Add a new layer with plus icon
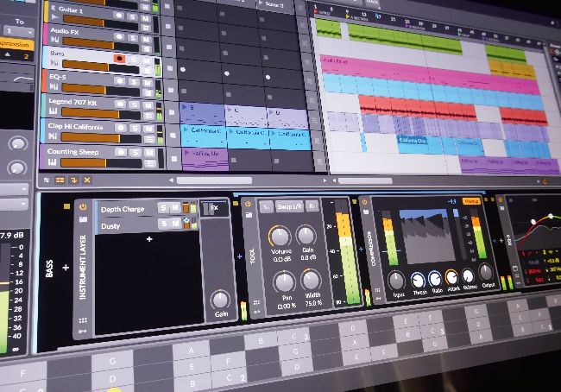Viewport: 561px width, 392px height. click(x=149, y=239)
